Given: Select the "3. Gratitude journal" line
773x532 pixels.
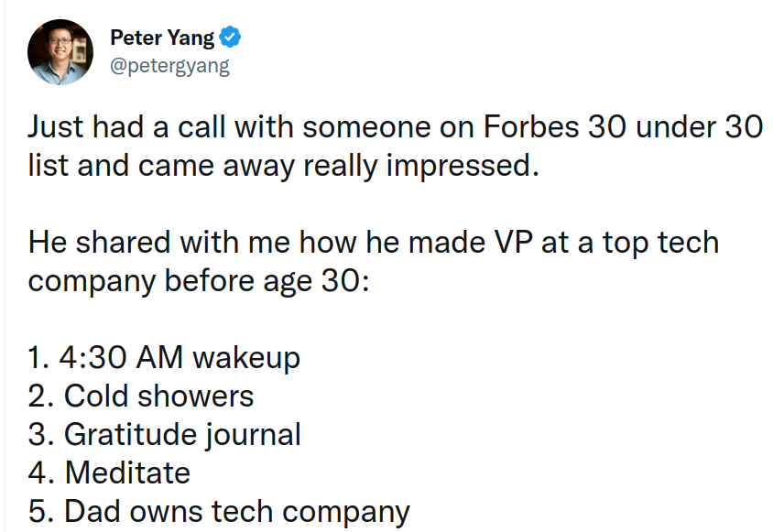Looking at the screenshot, I should 164,434.
